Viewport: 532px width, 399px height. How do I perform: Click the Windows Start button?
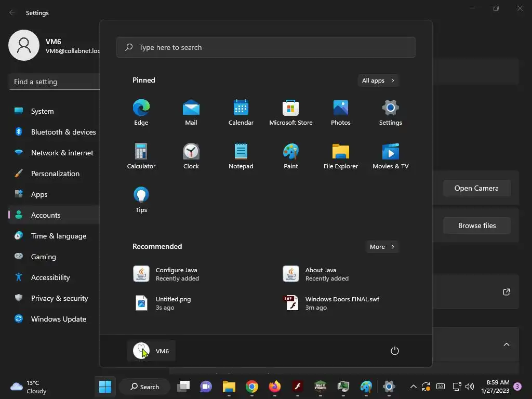pyautogui.click(x=105, y=387)
